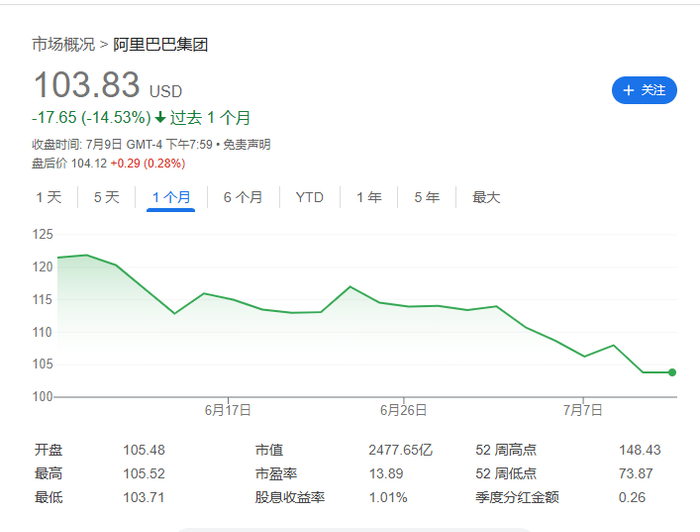Open the 市场概况 breadcrumb link
700x532 pixels.
[63, 45]
